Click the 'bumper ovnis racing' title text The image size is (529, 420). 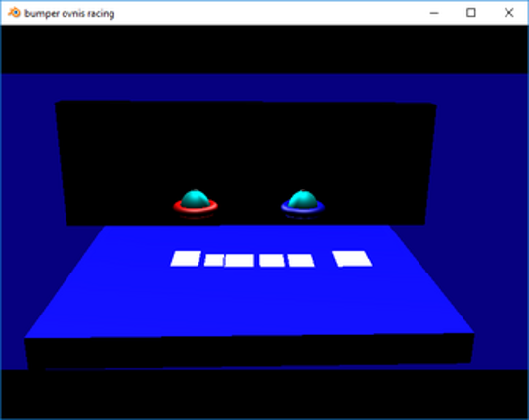[x=69, y=14]
